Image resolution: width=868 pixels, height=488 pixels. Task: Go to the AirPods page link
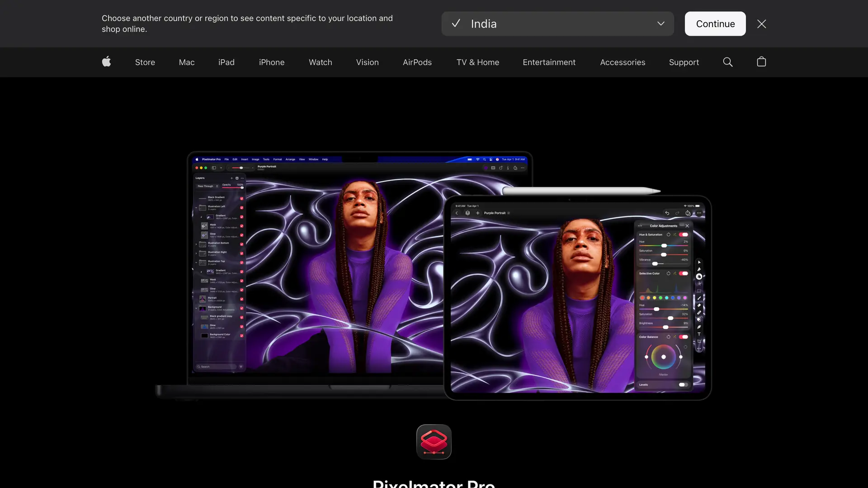coord(417,62)
